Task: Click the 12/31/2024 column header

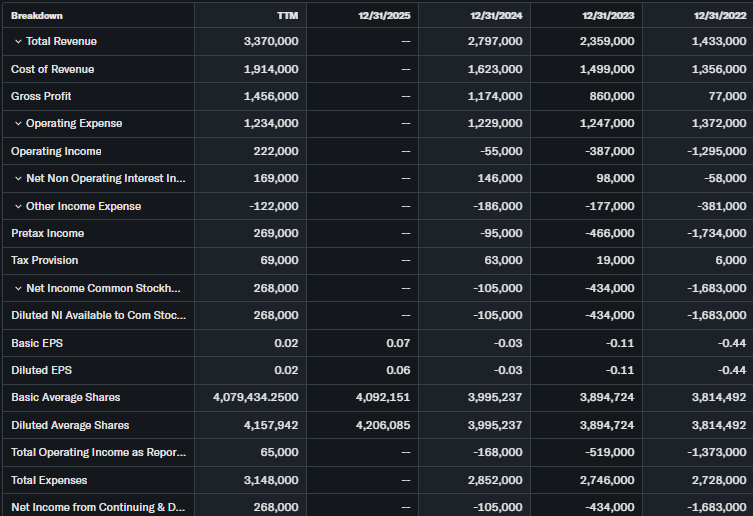Action: (x=495, y=15)
